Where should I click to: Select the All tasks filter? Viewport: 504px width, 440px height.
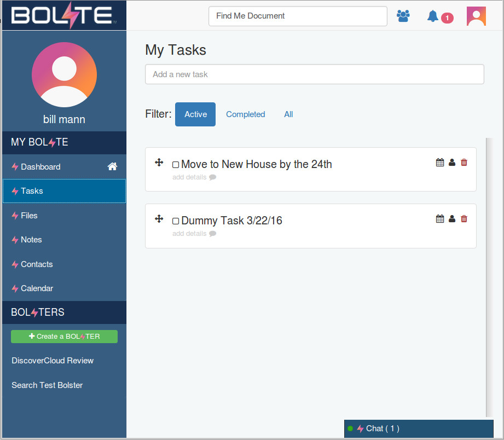pyautogui.click(x=288, y=114)
